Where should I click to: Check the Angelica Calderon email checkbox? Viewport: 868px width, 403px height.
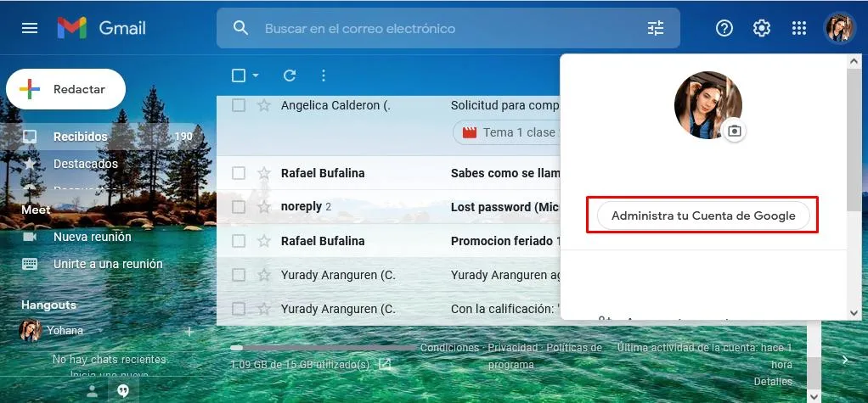pyautogui.click(x=239, y=105)
